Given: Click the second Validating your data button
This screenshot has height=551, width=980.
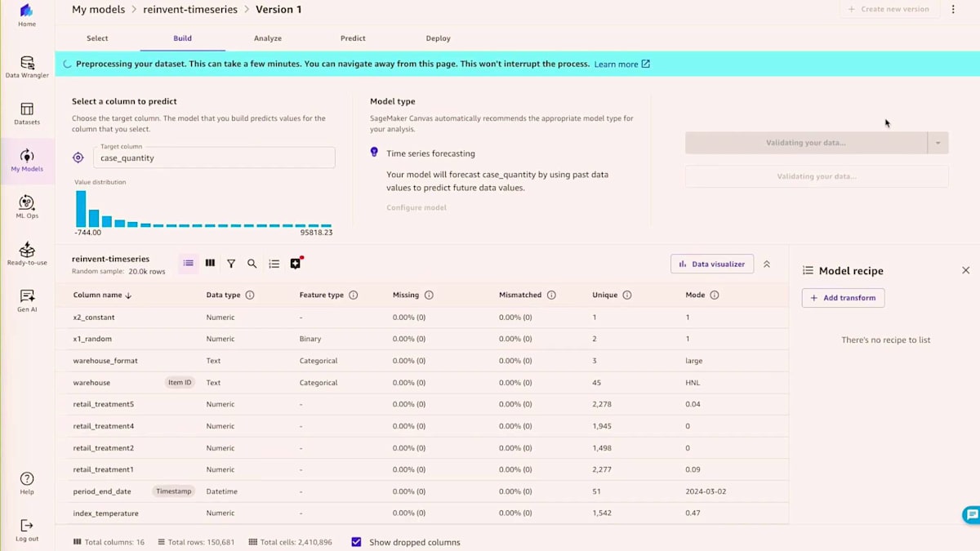Looking at the screenshot, I should point(817,176).
